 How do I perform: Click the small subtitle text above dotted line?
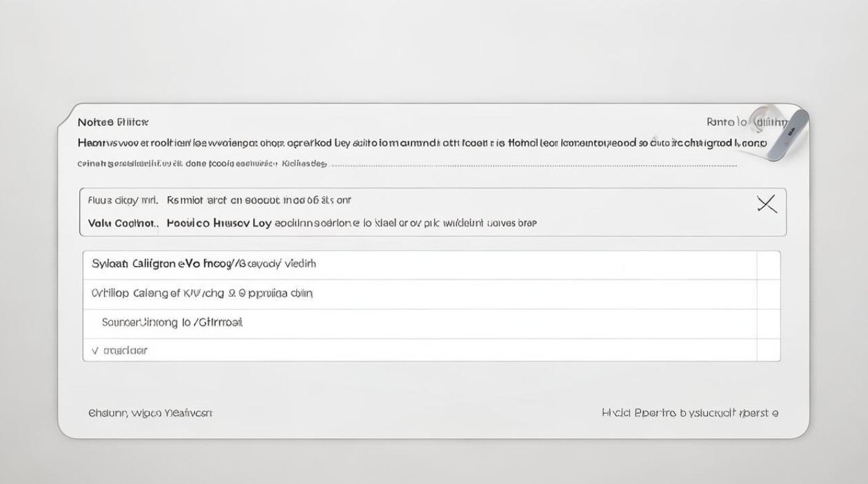pos(202,164)
